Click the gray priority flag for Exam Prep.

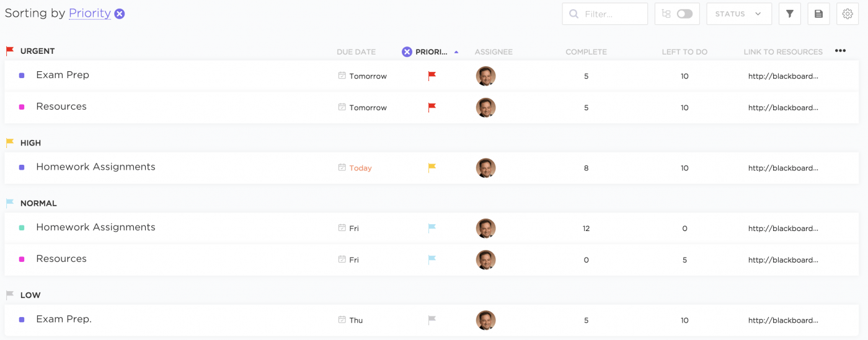[432, 320]
